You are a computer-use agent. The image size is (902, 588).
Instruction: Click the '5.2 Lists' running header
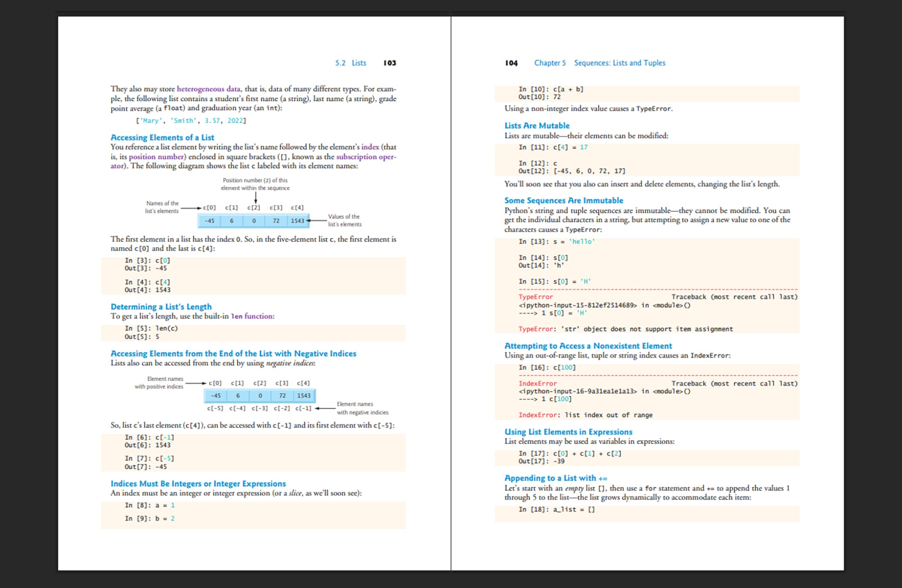tap(351, 63)
